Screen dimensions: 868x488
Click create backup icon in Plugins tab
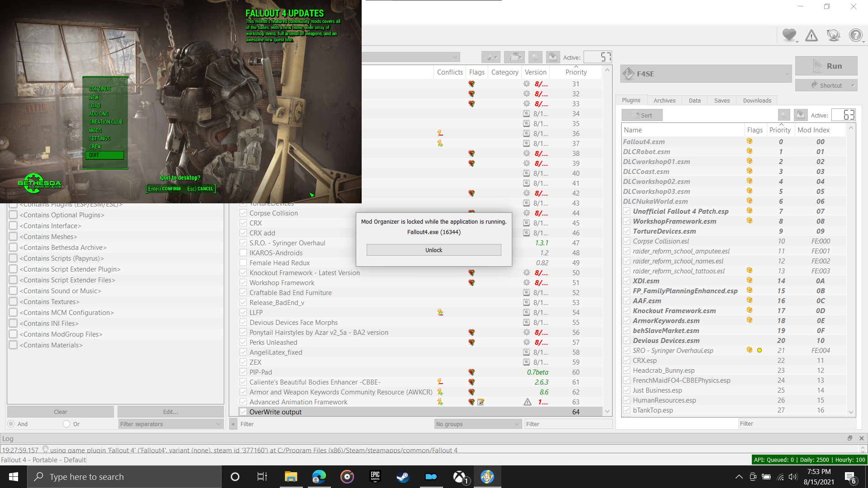801,115
